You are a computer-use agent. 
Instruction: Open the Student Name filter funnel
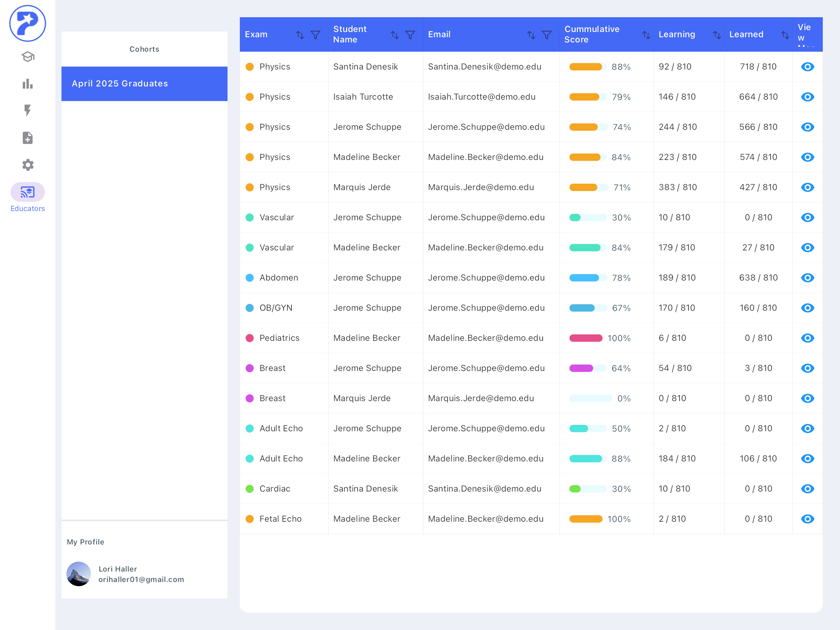[x=410, y=34]
